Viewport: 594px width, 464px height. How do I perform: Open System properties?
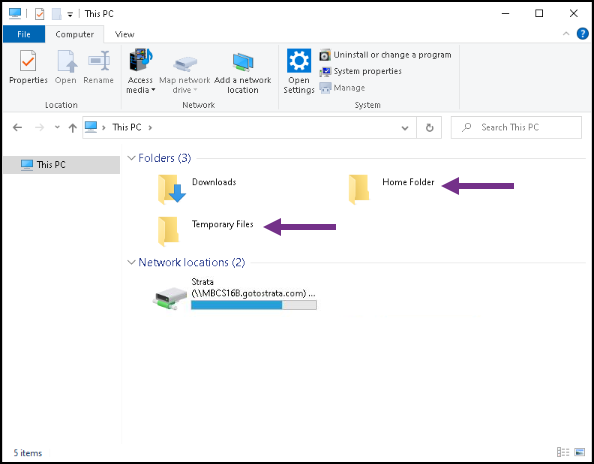pyautogui.click(x=360, y=71)
